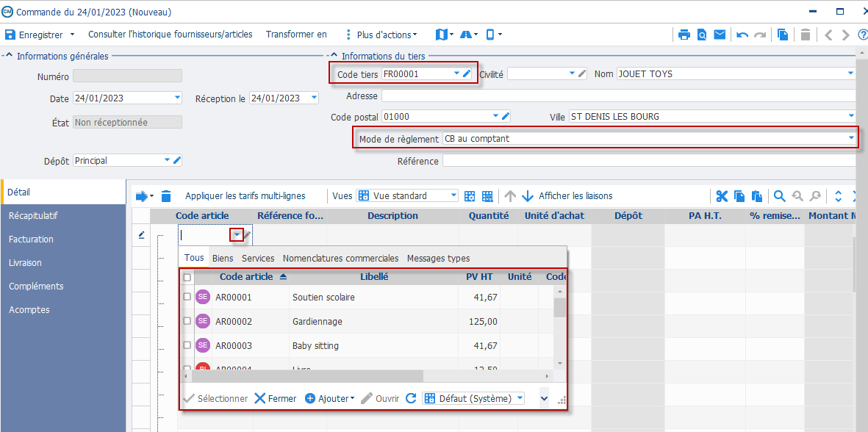Click the scissors cut icon

tap(722, 196)
